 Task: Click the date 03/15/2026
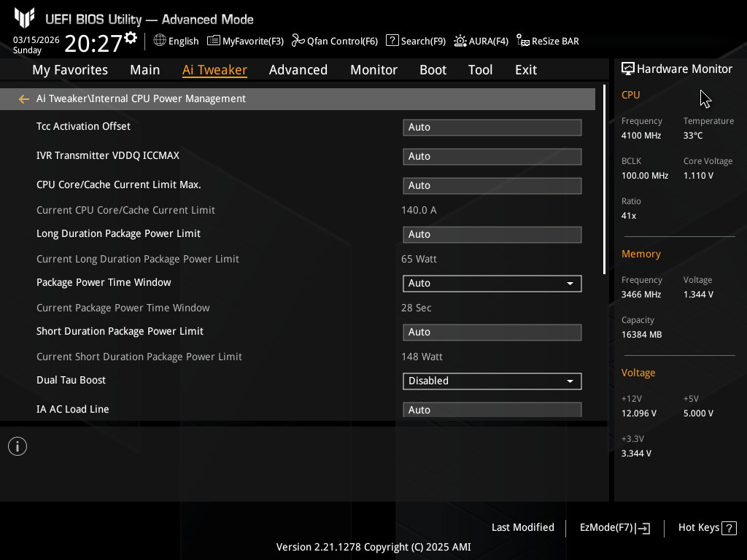point(36,40)
